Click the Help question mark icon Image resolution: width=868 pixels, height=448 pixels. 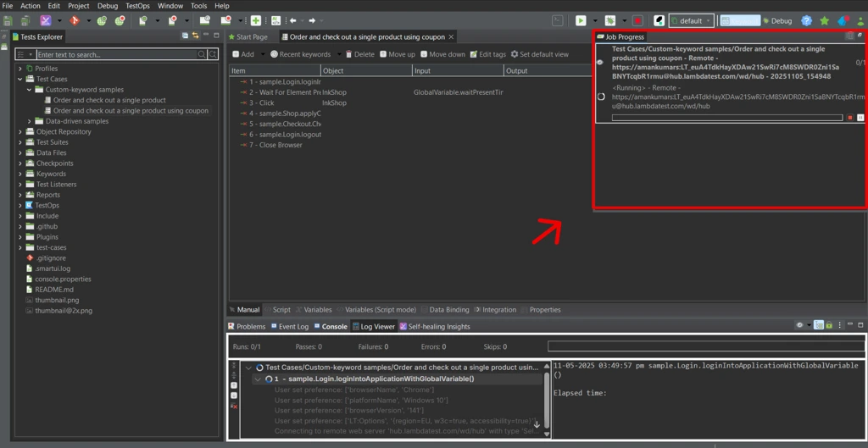(806, 20)
